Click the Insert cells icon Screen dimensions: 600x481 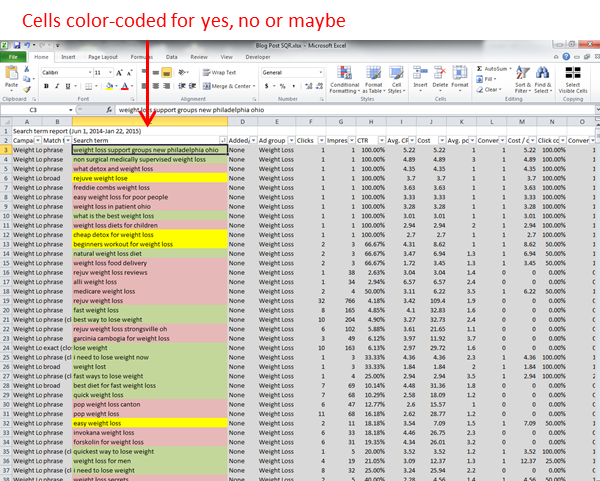(x=420, y=72)
